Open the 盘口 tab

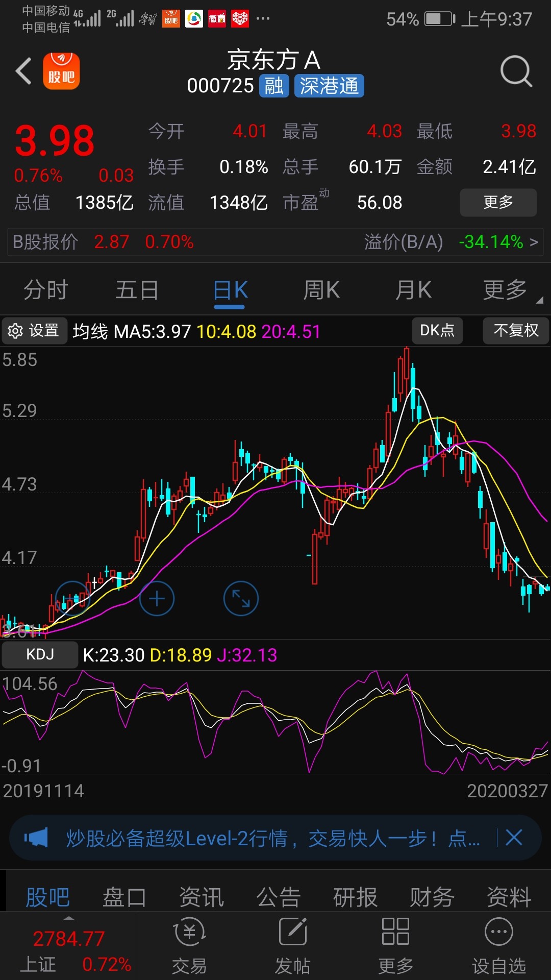[x=124, y=897]
